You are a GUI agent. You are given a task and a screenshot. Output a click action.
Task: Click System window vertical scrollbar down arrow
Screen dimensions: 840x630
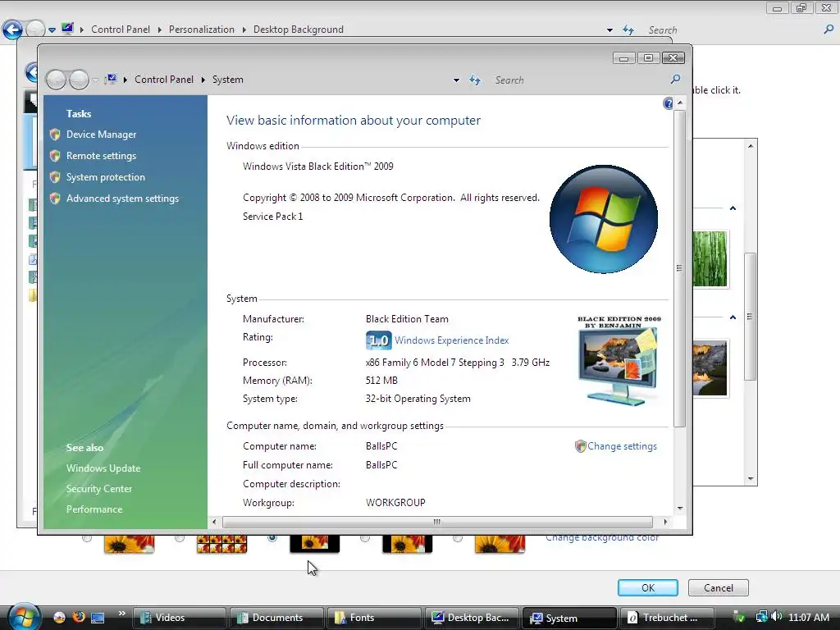680,509
